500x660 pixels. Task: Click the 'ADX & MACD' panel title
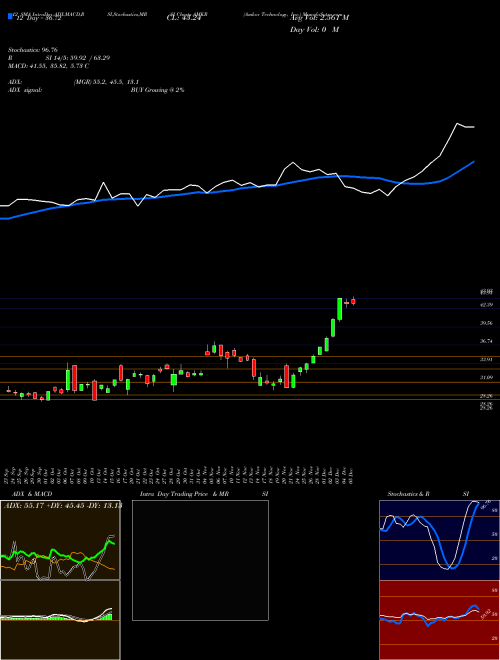pos(32,494)
